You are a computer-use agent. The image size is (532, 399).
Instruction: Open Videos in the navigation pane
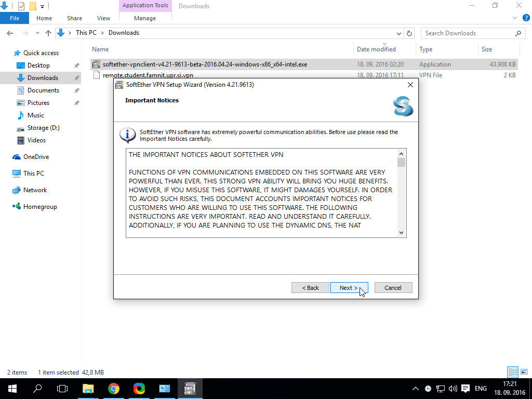tap(36, 140)
